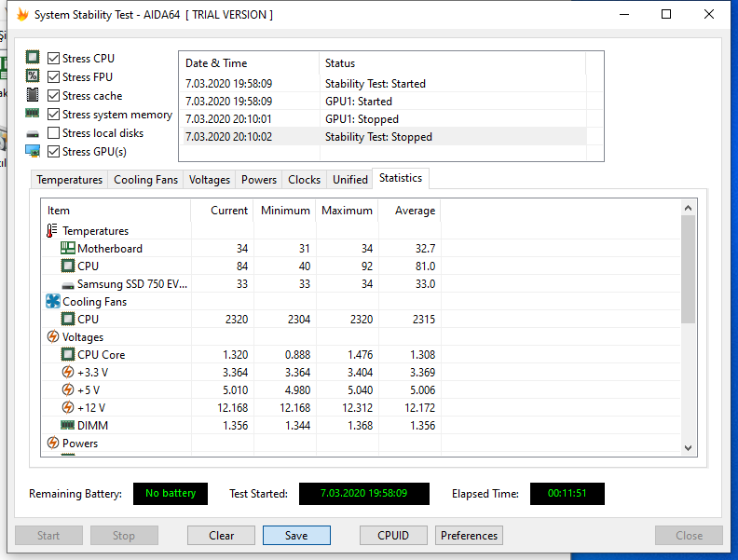Click the Item column header
The height and width of the screenshot is (560, 738).
click(x=116, y=211)
